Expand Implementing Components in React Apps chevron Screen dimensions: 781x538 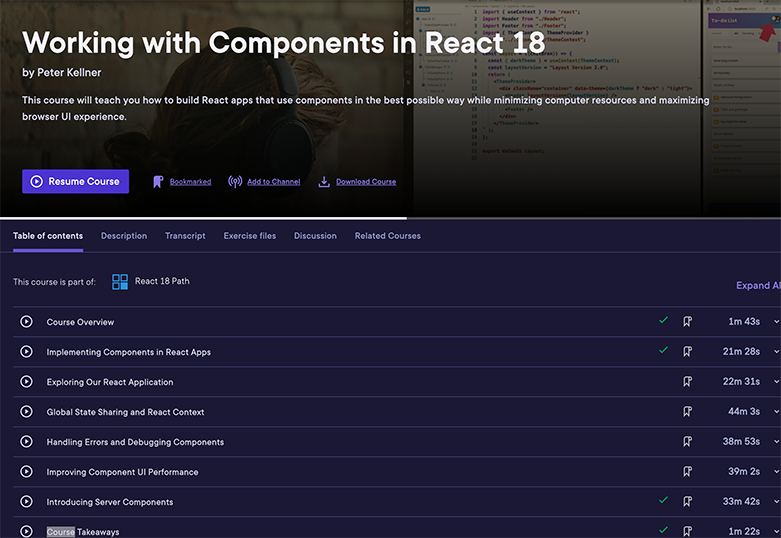tap(777, 352)
